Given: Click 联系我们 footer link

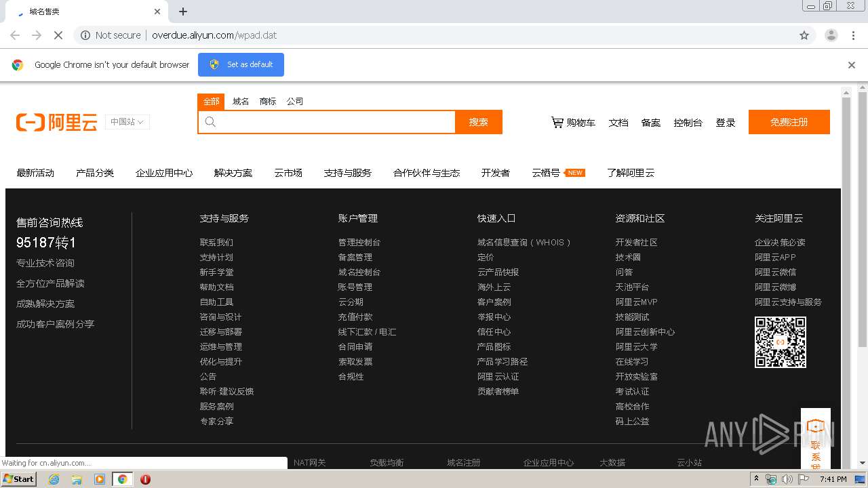Looking at the screenshot, I should click(x=216, y=243).
